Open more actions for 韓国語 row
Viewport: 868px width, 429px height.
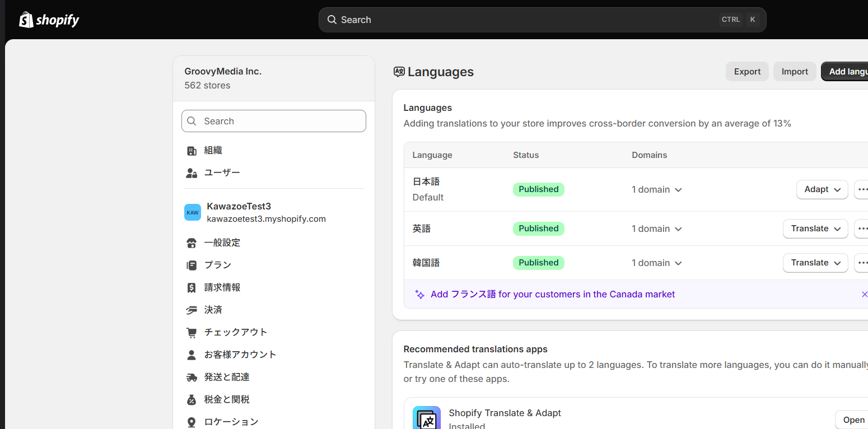[861, 263]
